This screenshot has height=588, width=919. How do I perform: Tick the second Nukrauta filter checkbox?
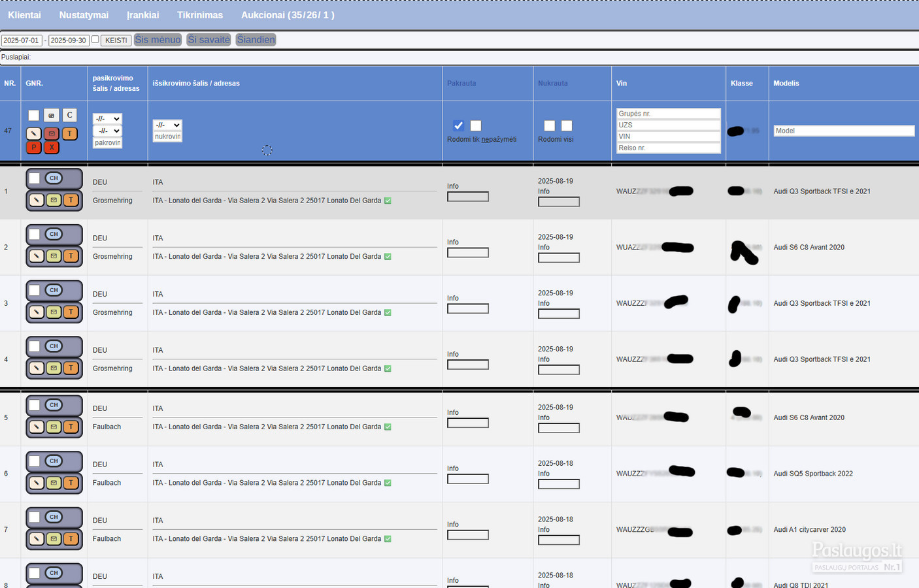pos(567,125)
